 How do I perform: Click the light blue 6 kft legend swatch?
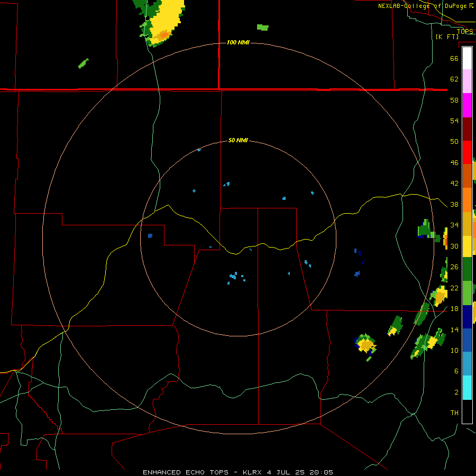tap(467, 364)
